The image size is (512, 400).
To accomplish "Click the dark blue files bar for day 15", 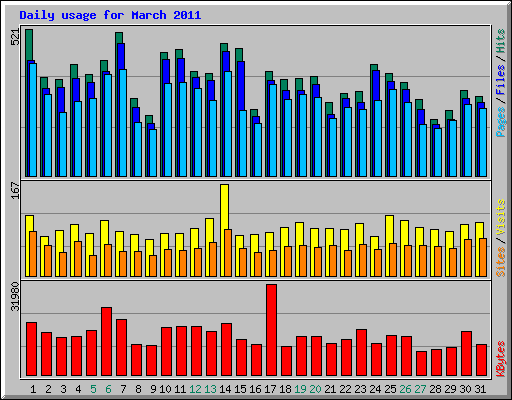I will [242, 86].
